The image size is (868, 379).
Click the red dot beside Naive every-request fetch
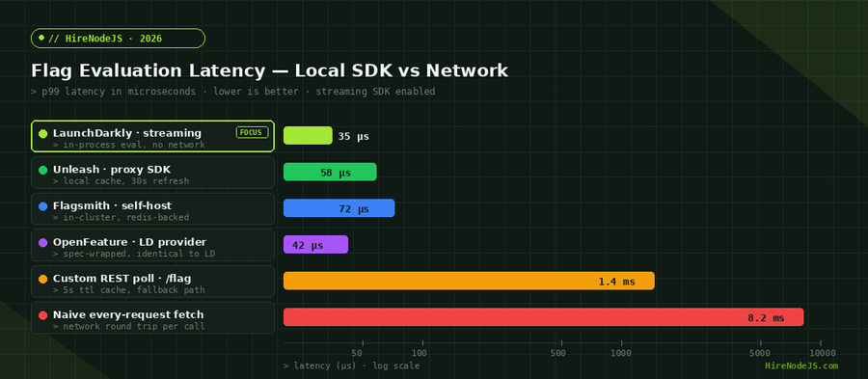pyautogui.click(x=43, y=315)
